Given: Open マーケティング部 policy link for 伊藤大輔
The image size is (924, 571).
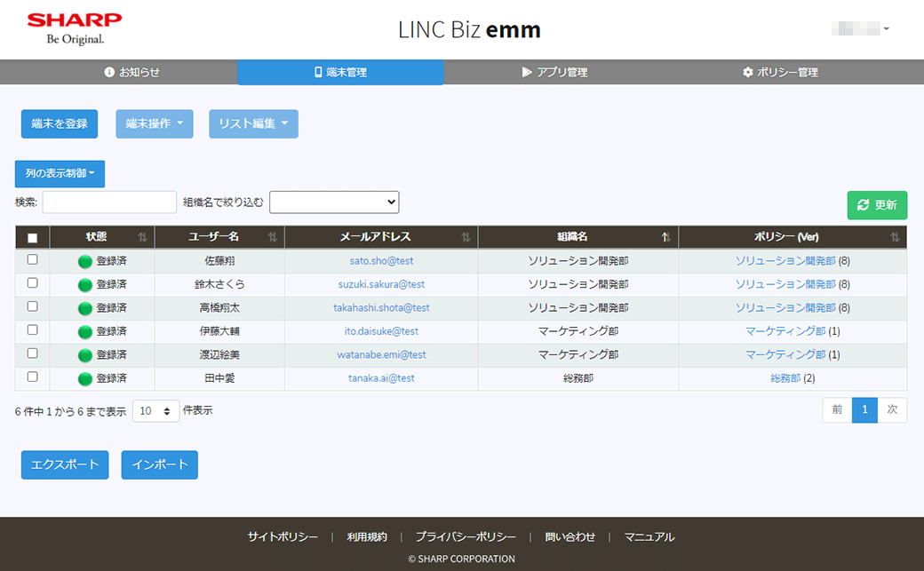Looking at the screenshot, I should coord(785,332).
